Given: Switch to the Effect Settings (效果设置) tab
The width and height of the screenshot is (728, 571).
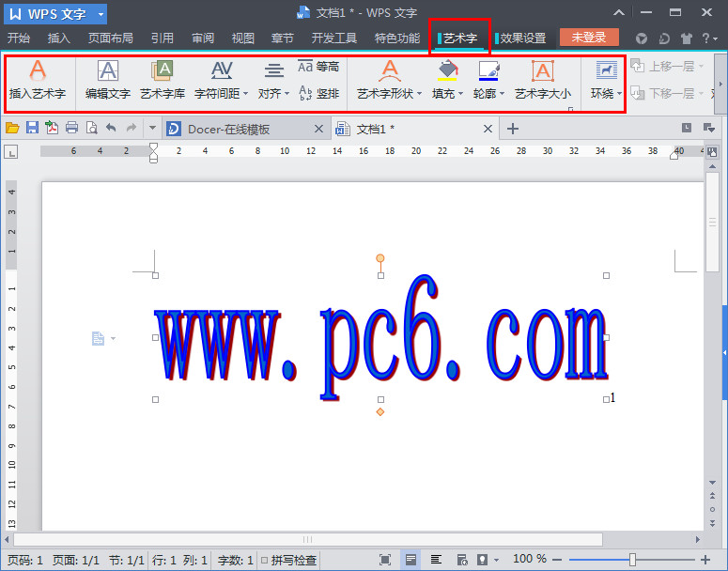Looking at the screenshot, I should click(x=521, y=39).
